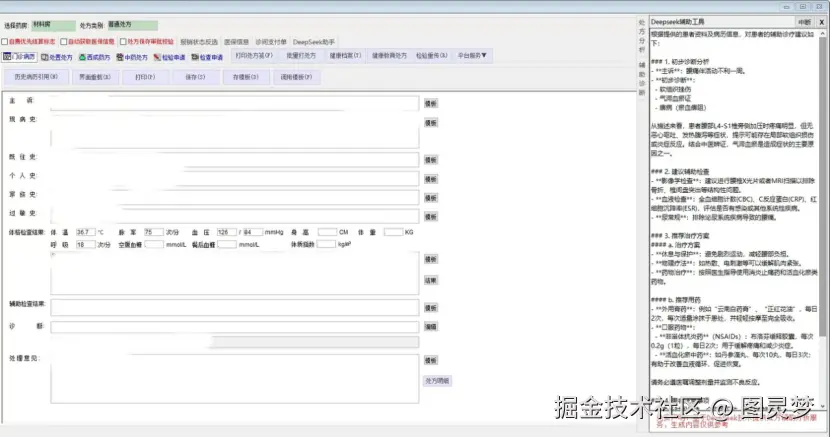830x437 pixels.
Task: Click the Deepseek panel vertical scrollbar
Action: point(823,218)
